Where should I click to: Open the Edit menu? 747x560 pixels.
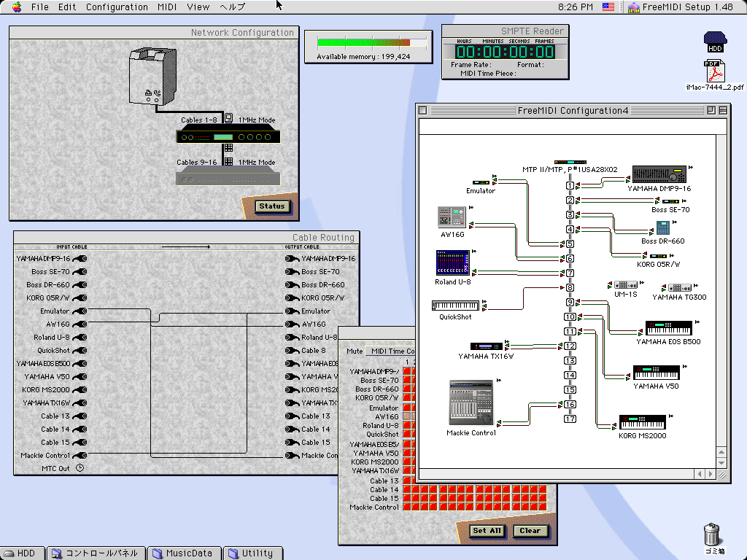point(67,7)
